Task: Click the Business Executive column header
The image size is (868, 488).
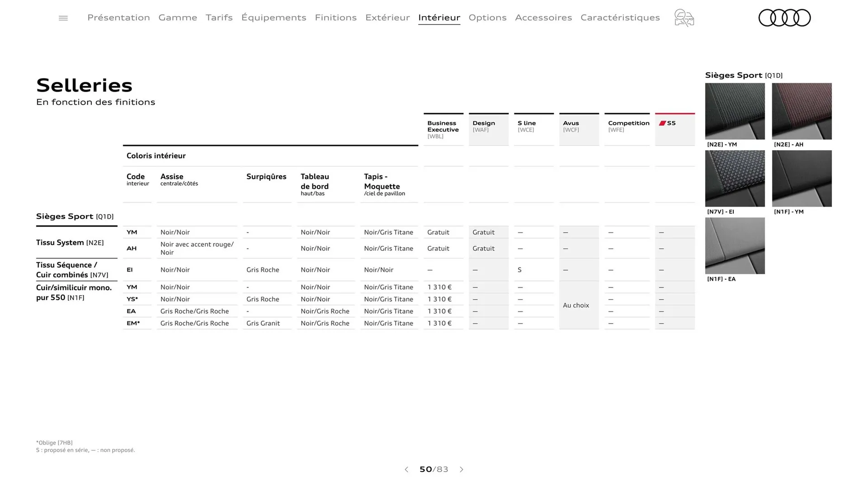Action: coord(443,129)
